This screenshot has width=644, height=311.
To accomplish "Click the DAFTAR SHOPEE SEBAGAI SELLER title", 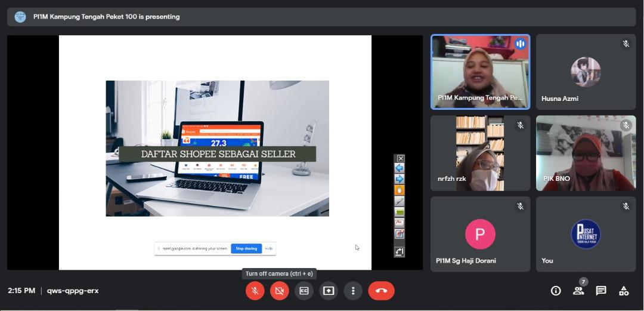I will point(218,154).
